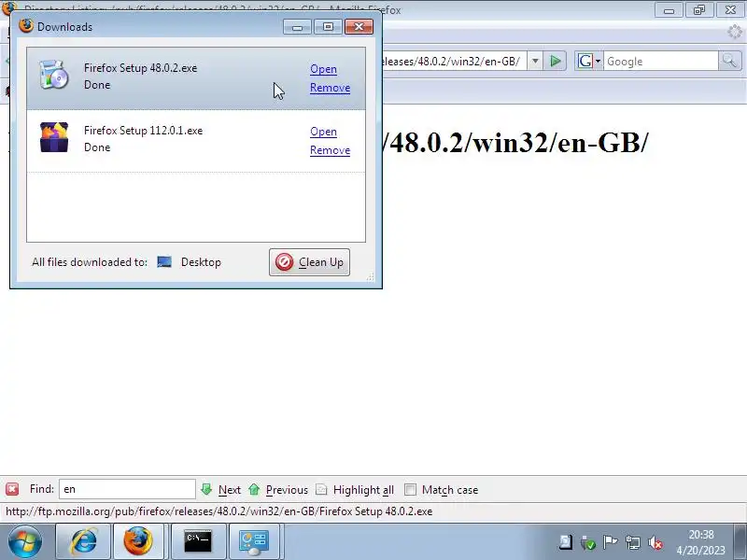Open the address bar history dropdown
The height and width of the screenshot is (560, 747).
click(x=535, y=61)
